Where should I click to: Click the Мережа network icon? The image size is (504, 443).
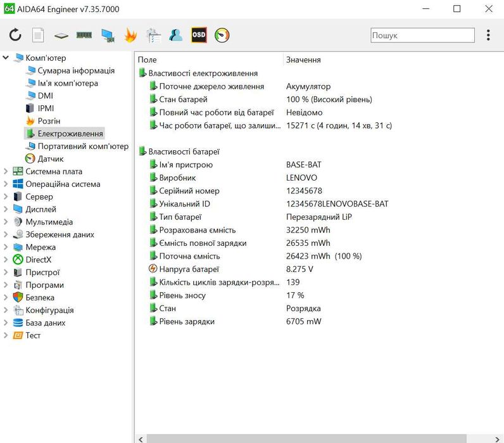pyautogui.click(x=18, y=247)
